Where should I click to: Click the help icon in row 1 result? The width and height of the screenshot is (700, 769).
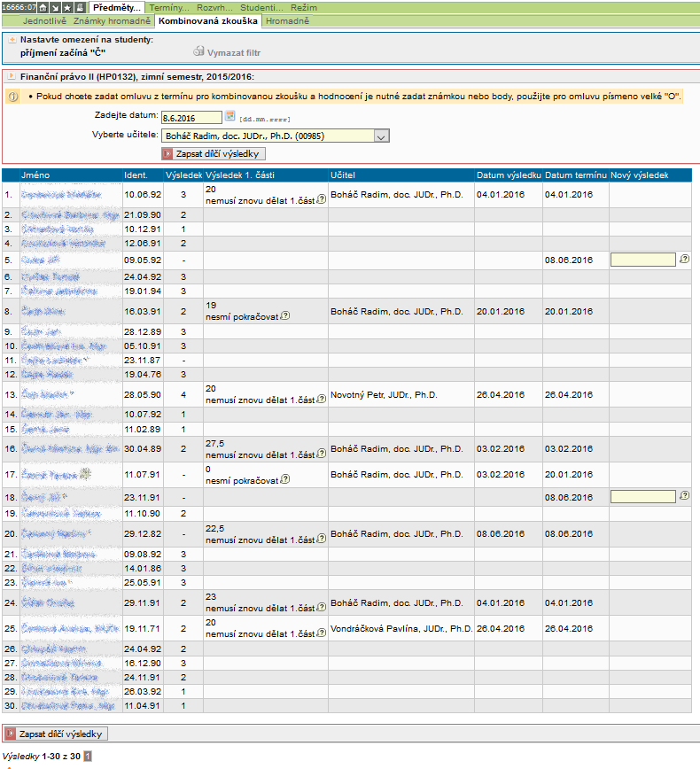321,200
